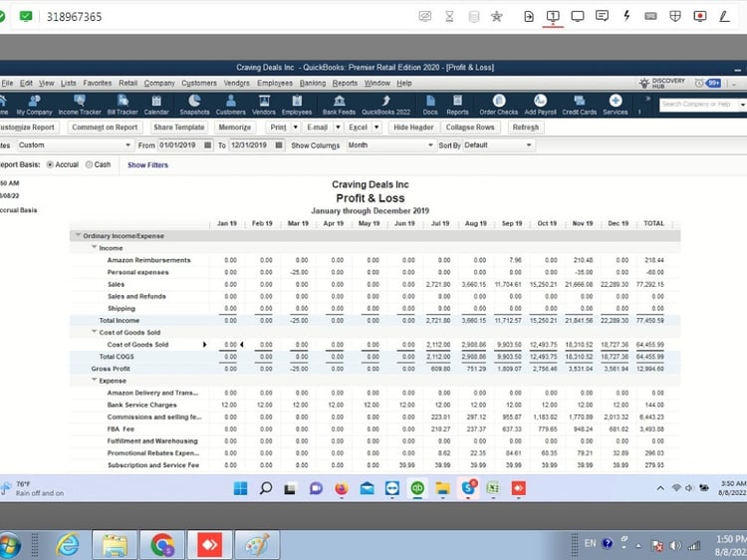This screenshot has width=747, height=560.
Task: Open the Docs toolbar icon
Action: coord(430,105)
